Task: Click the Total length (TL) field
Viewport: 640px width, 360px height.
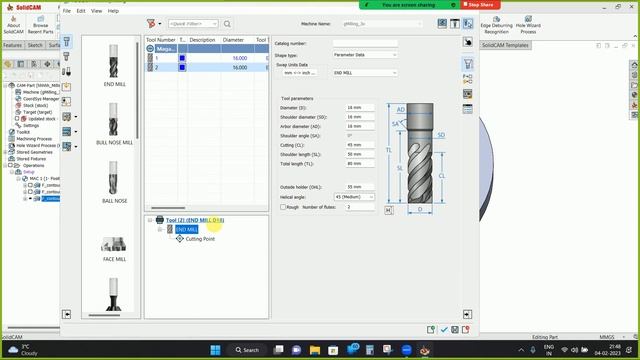Action: pos(360,164)
